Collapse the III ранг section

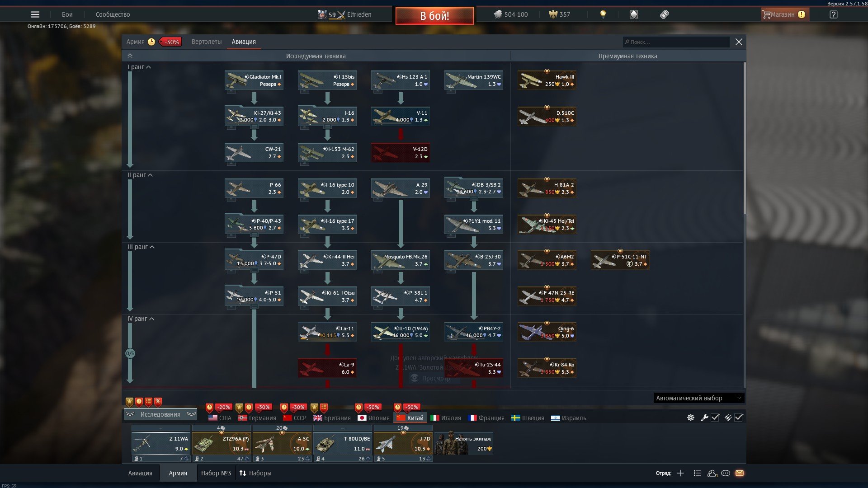[x=141, y=247]
